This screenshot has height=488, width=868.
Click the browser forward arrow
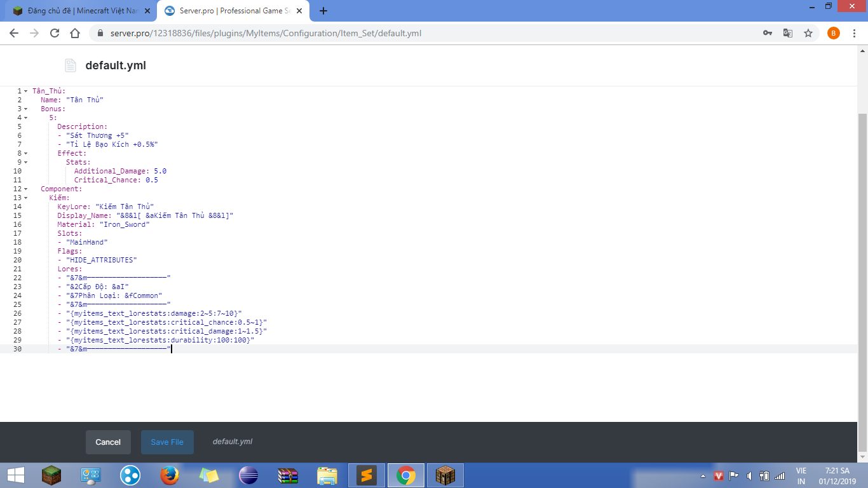click(34, 33)
